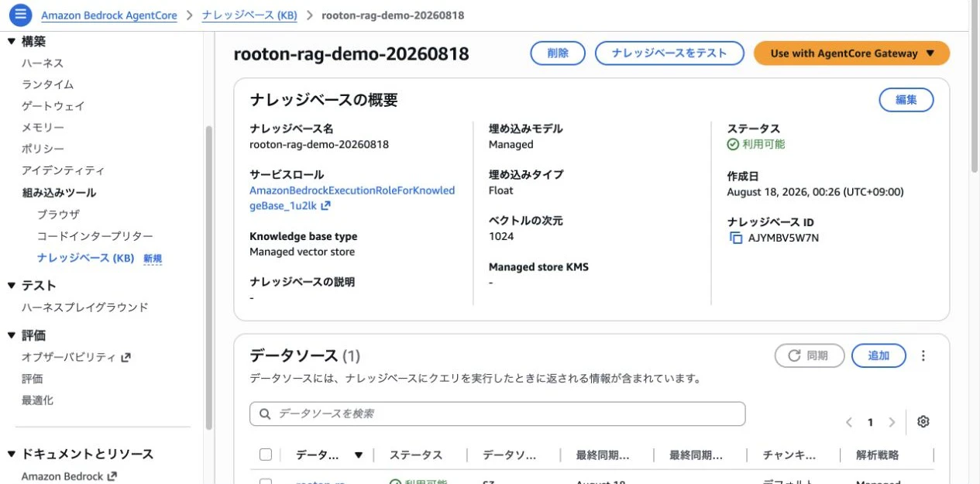Click the sidebar vertical scrollbar
The width and height of the screenshot is (980, 484).
coord(208,277)
